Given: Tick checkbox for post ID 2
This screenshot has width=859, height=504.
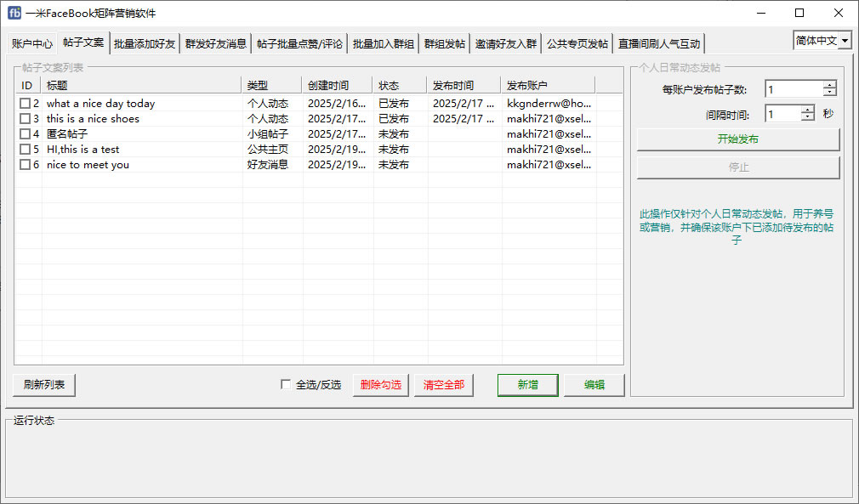Looking at the screenshot, I should (x=25, y=104).
